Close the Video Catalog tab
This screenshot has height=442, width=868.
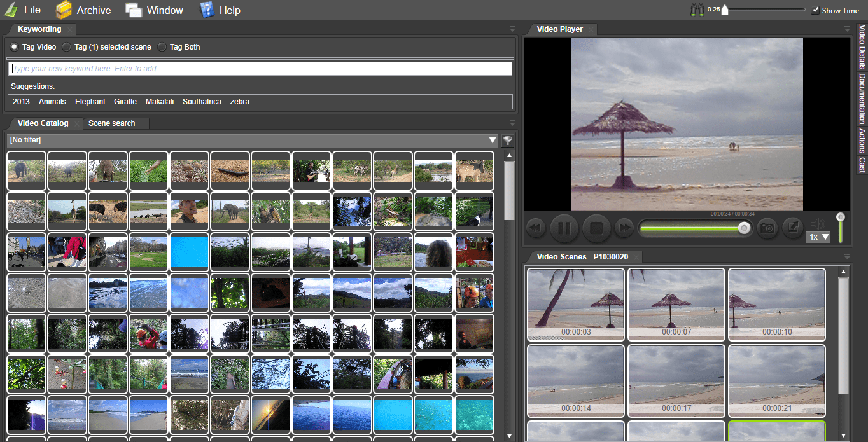pos(76,123)
